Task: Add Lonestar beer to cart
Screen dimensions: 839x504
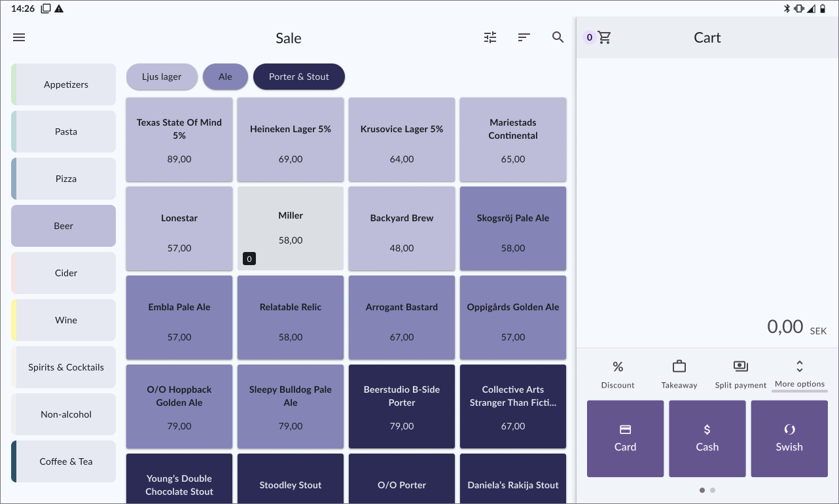Action: 179,228
